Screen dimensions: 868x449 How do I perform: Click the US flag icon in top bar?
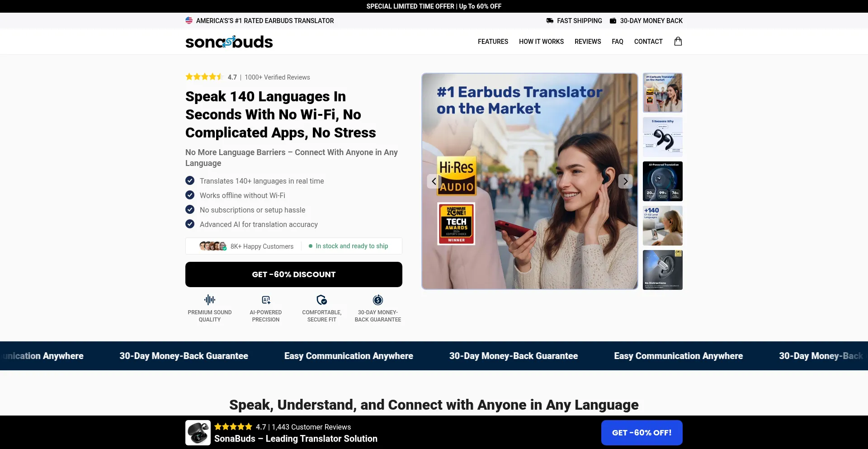189,20
